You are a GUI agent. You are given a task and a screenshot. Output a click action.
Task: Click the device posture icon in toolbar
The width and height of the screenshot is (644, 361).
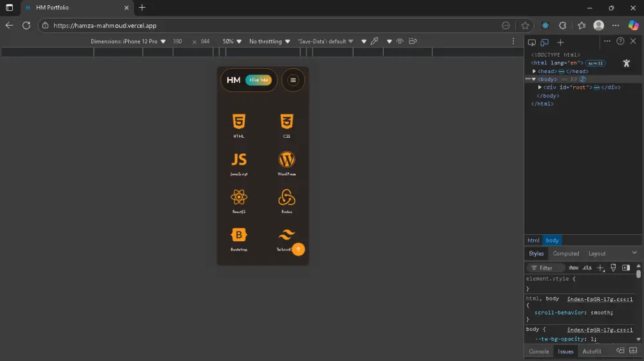click(x=413, y=41)
